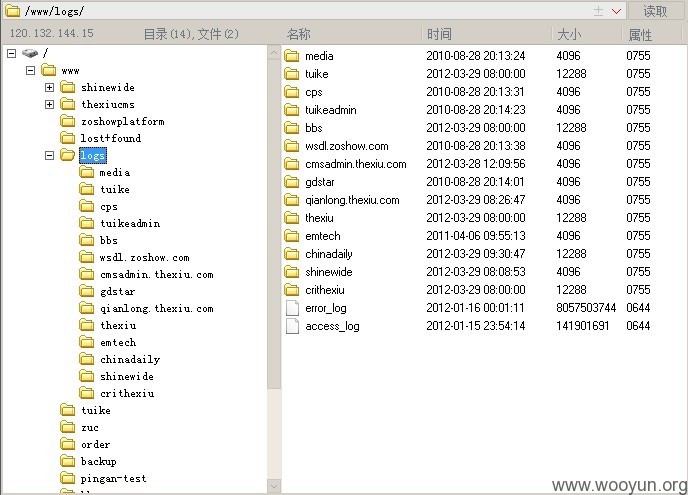Click the media folder icon in file list

click(x=291, y=56)
